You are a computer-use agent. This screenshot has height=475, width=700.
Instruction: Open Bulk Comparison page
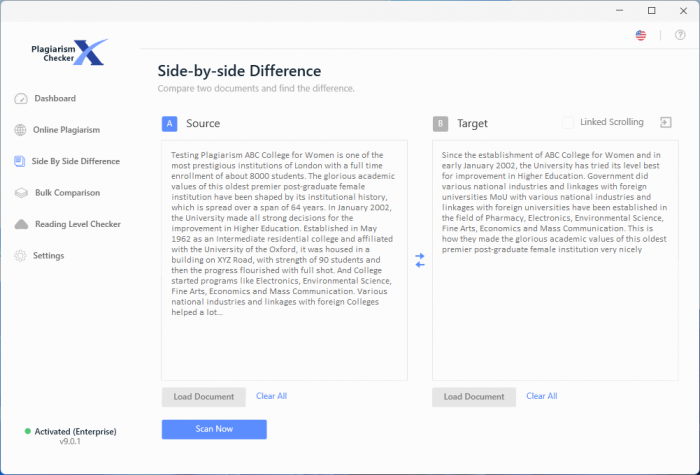pos(67,193)
